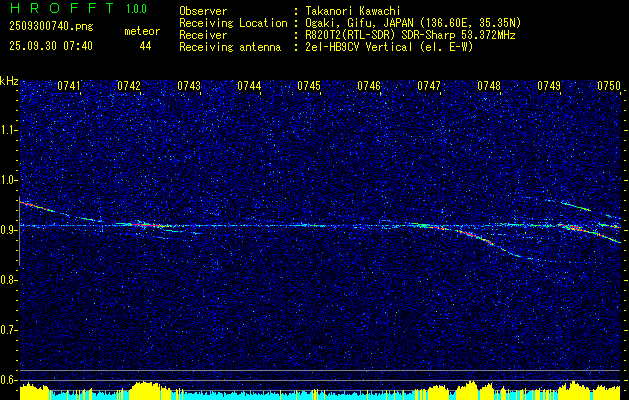629x400 pixels.
Task: Click the 0741 time marker
Action: (x=69, y=87)
